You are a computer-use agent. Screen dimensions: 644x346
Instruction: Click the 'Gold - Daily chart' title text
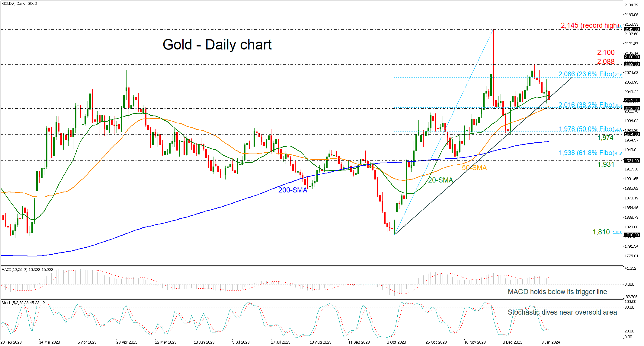[x=217, y=45]
